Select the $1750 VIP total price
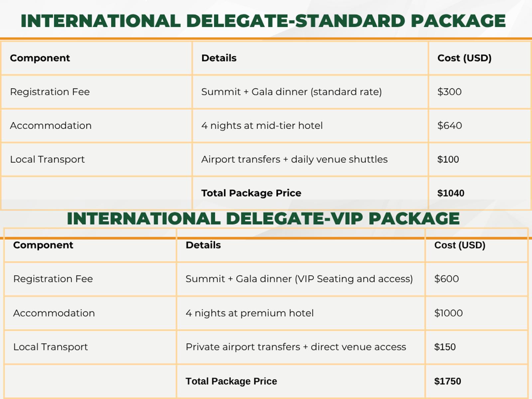 (x=448, y=381)
